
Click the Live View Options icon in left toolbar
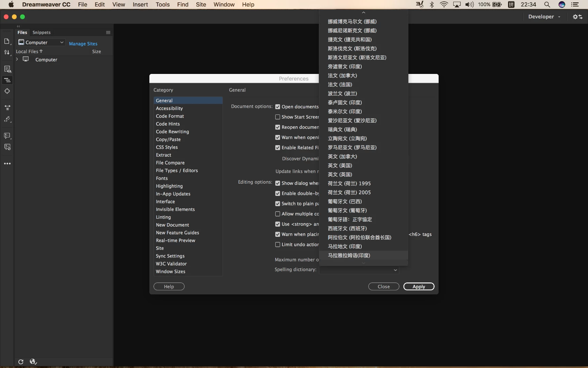[x=7, y=69]
